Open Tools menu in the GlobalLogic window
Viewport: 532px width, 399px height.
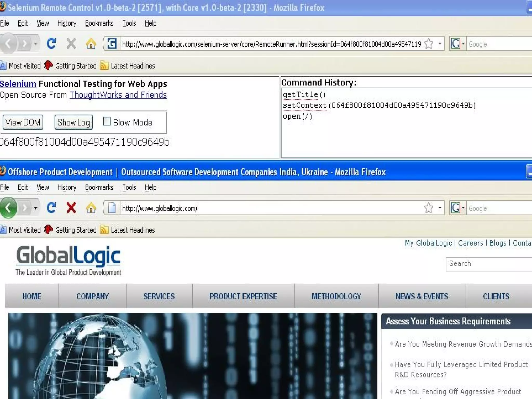tap(129, 188)
